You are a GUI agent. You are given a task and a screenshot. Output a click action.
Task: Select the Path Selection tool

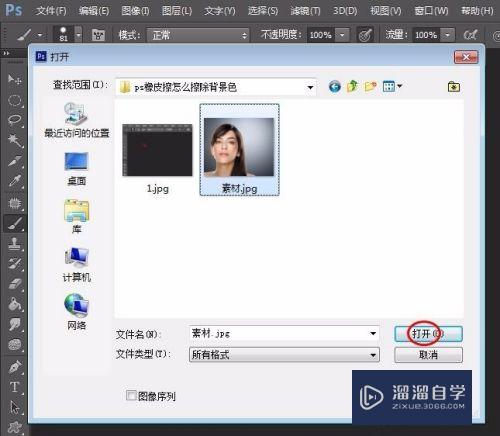click(14, 407)
